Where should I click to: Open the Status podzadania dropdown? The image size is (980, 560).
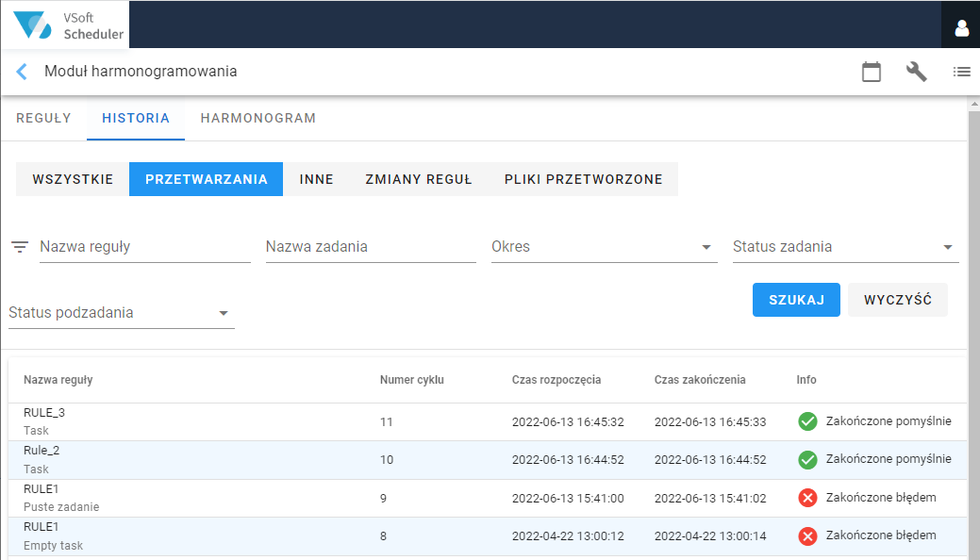tap(122, 312)
